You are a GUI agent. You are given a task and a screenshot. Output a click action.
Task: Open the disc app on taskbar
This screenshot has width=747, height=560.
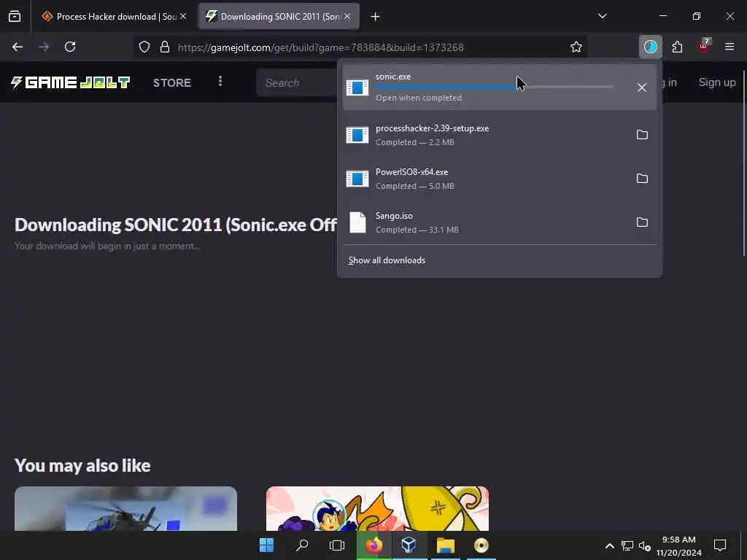tap(481, 545)
